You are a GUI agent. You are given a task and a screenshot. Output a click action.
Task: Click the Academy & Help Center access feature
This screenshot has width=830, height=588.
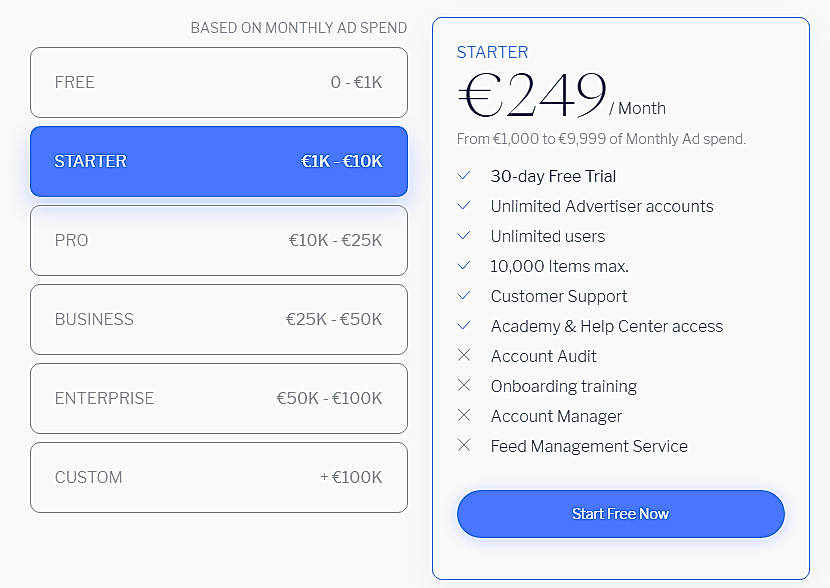pos(606,325)
